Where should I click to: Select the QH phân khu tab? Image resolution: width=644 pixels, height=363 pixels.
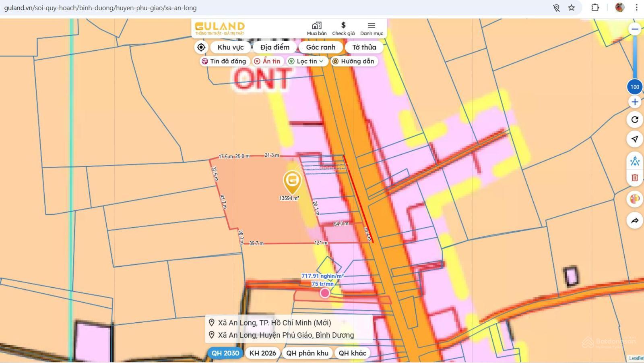click(x=307, y=353)
